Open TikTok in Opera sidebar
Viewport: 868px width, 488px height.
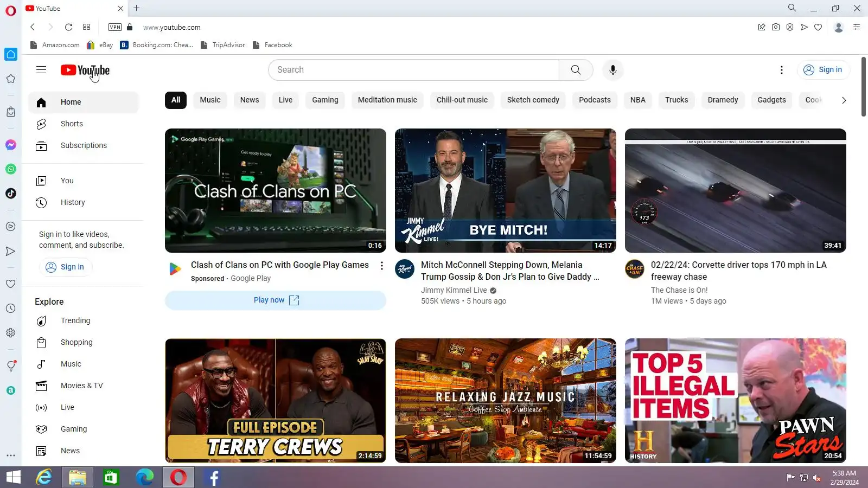point(11,194)
